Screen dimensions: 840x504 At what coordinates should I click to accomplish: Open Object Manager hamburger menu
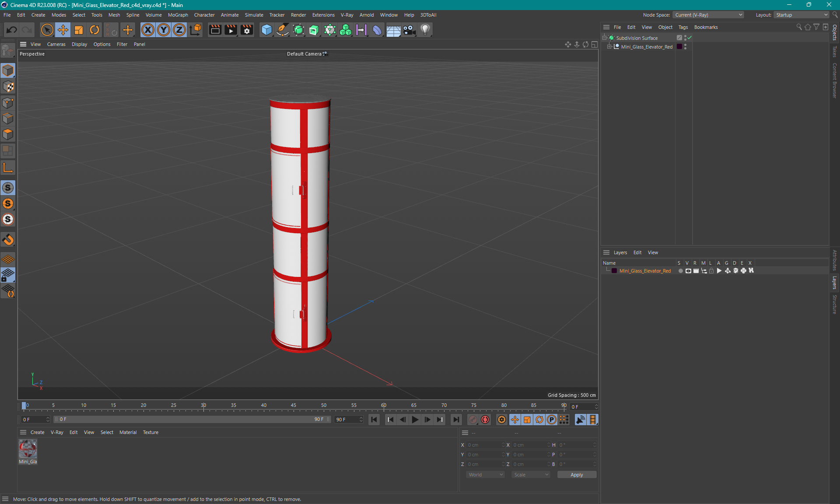click(x=606, y=27)
